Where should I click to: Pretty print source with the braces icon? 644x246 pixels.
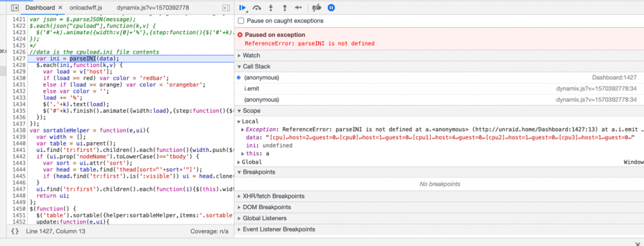[x=15, y=231]
